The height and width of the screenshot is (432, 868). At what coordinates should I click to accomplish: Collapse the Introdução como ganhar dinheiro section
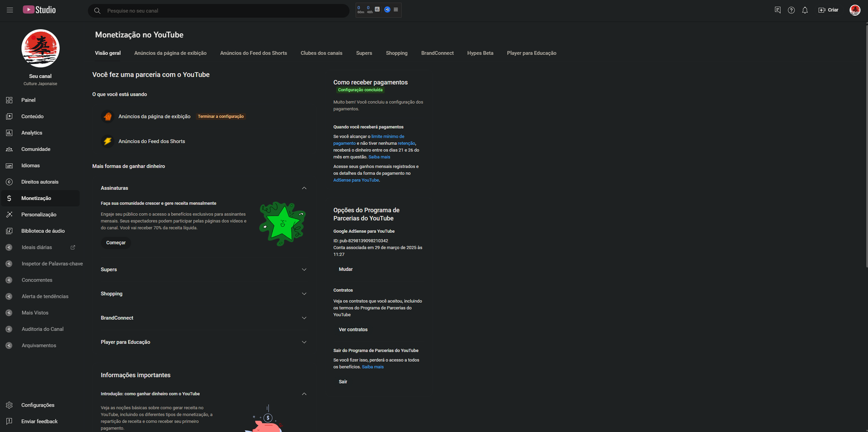point(304,393)
